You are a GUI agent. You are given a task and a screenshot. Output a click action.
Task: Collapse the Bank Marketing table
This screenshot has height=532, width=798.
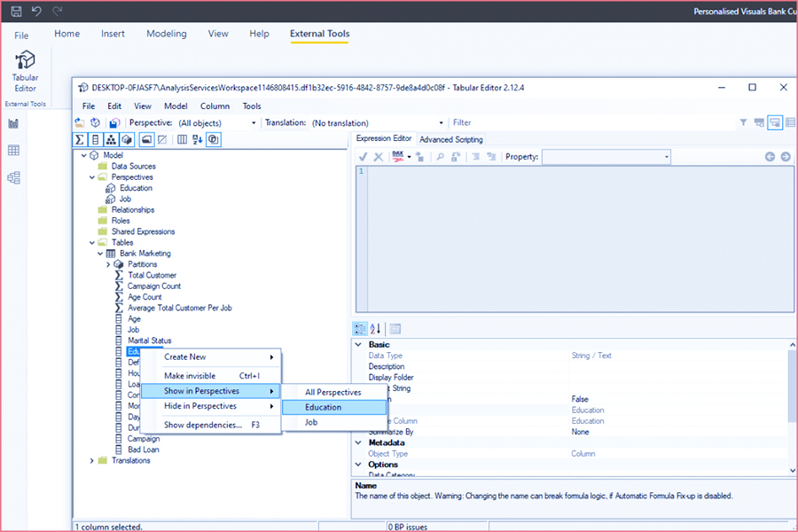point(100,254)
